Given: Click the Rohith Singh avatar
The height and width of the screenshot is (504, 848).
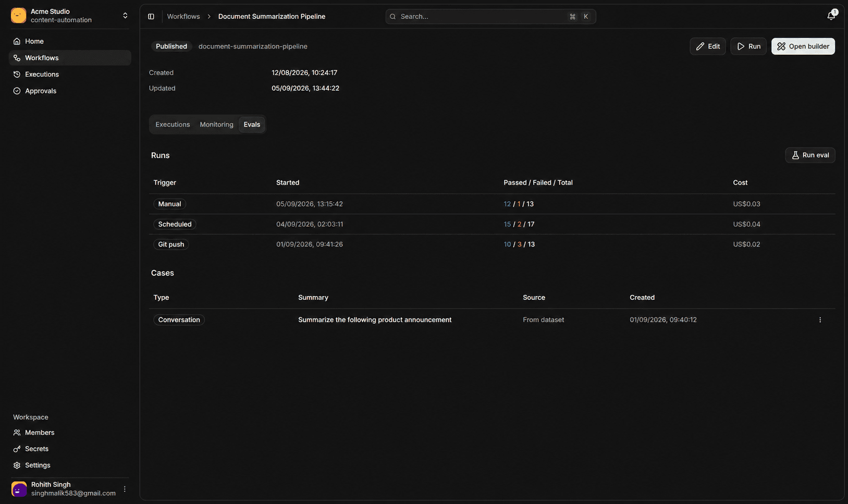Looking at the screenshot, I should click(x=19, y=489).
